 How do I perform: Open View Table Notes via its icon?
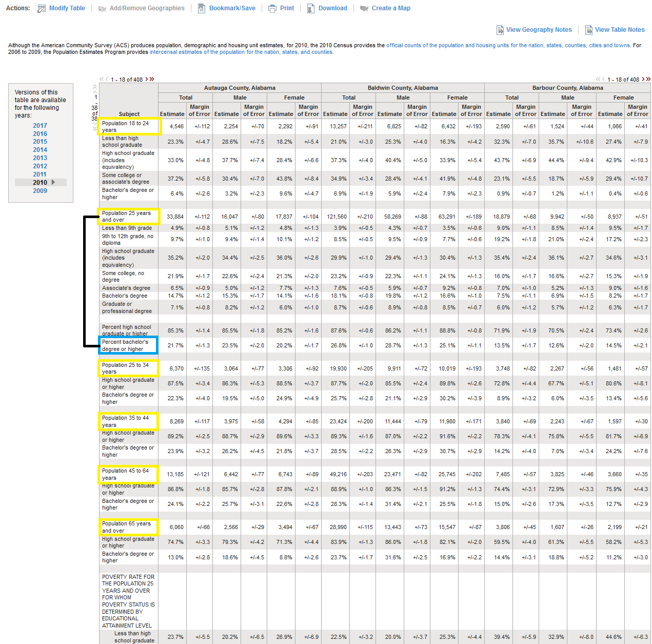coord(589,30)
